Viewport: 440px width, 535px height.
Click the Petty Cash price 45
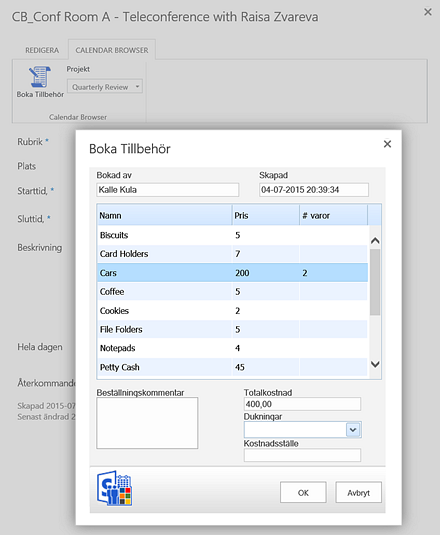coord(266,367)
